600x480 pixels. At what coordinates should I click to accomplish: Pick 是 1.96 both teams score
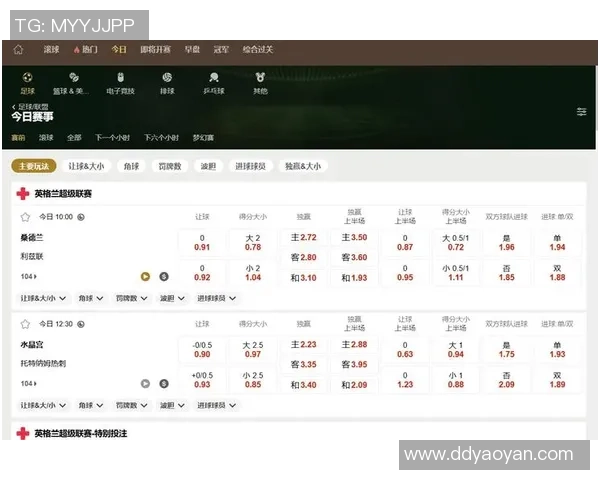tap(507, 242)
